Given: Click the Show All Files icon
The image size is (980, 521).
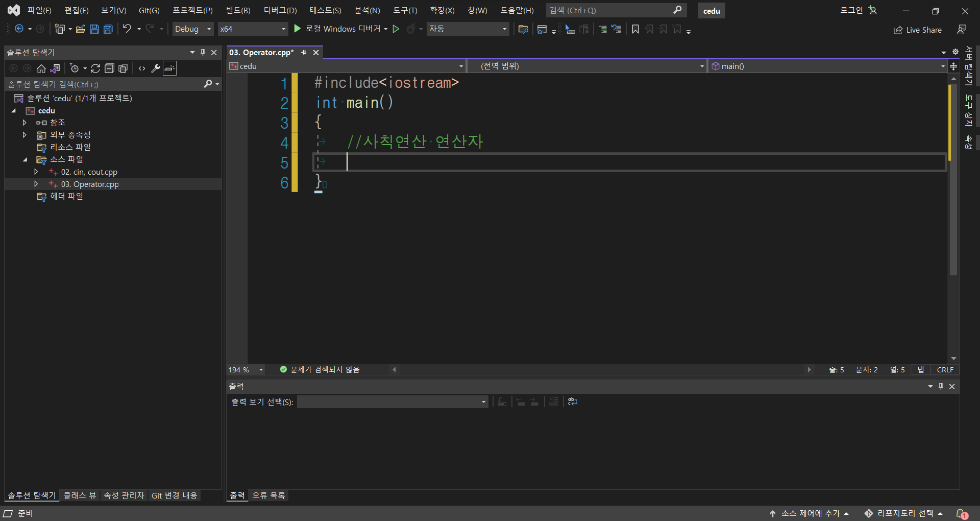Looking at the screenshot, I should (x=123, y=68).
